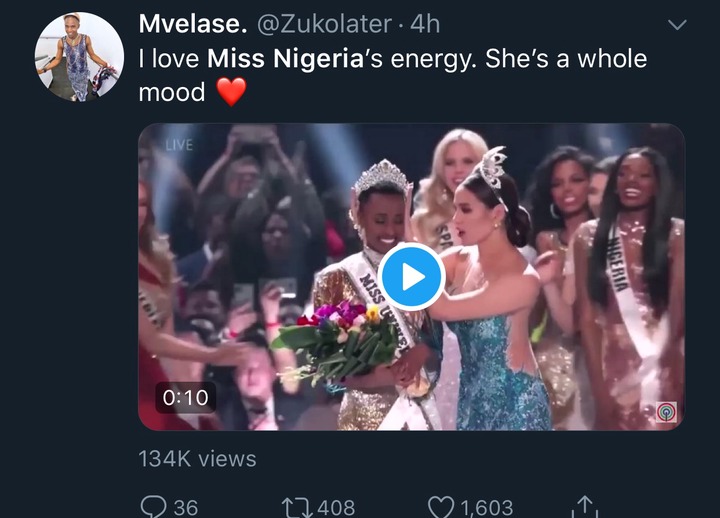720x518 pixels.
Task: Click the 0:10 video duration badge
Action: [186, 397]
